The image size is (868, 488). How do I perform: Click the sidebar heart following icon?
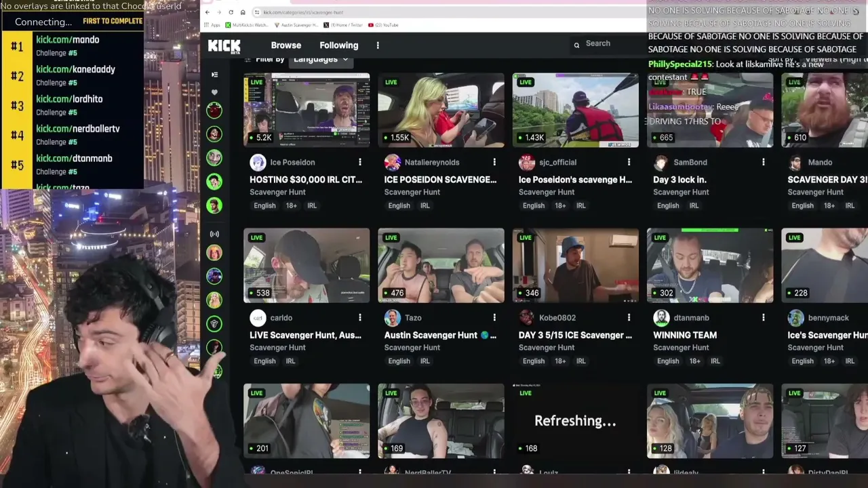214,92
